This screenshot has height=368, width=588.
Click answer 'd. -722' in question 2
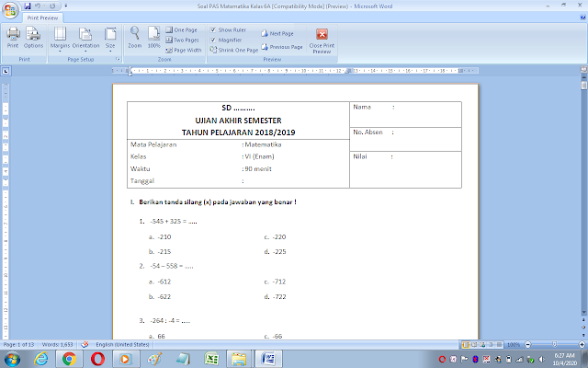tap(275, 296)
